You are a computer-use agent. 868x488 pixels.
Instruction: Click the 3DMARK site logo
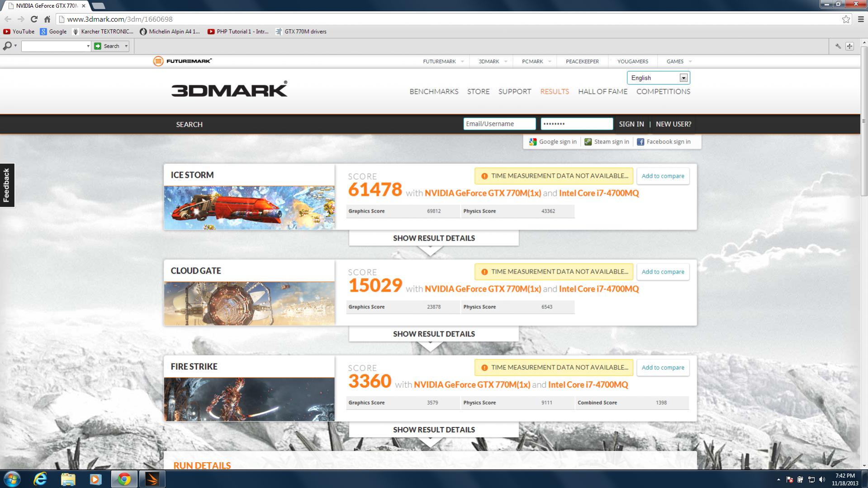(229, 89)
